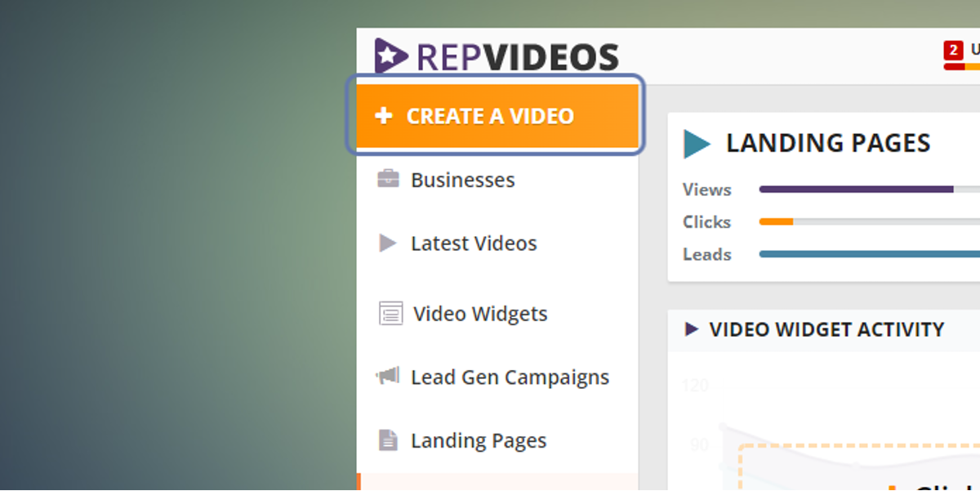The width and height of the screenshot is (980, 491).
Task: Click the Views progress bar
Action: click(857, 189)
